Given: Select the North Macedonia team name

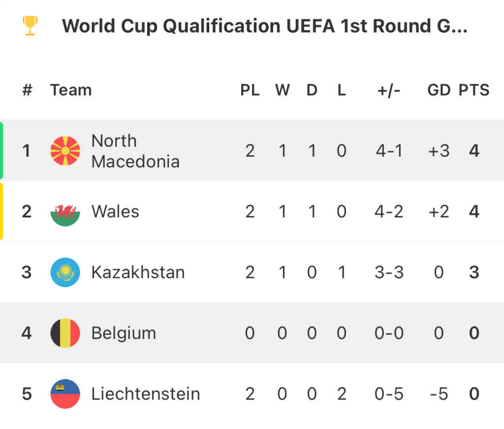Looking at the screenshot, I should coord(135,151).
